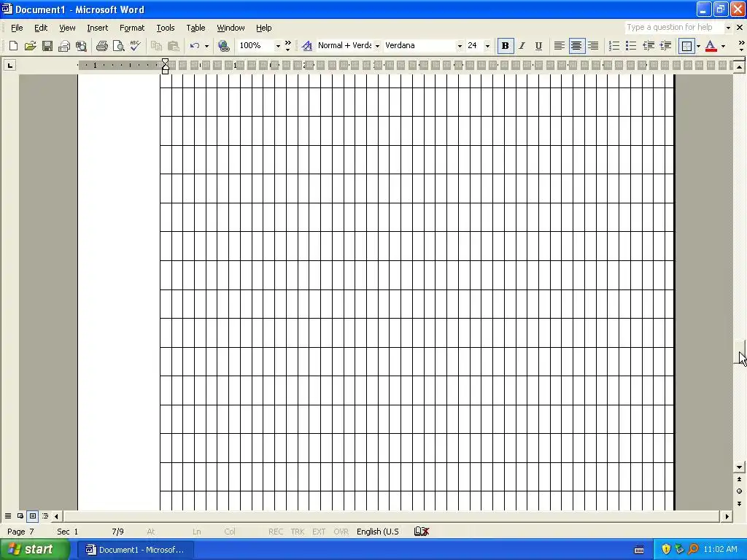Open the Edit menu
This screenshot has height=560, width=747.
(x=41, y=28)
